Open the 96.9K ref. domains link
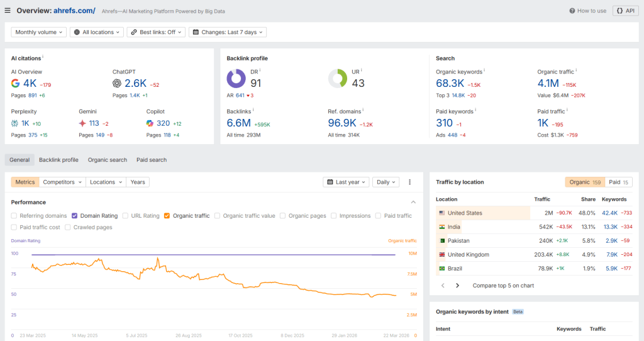 pyautogui.click(x=342, y=123)
